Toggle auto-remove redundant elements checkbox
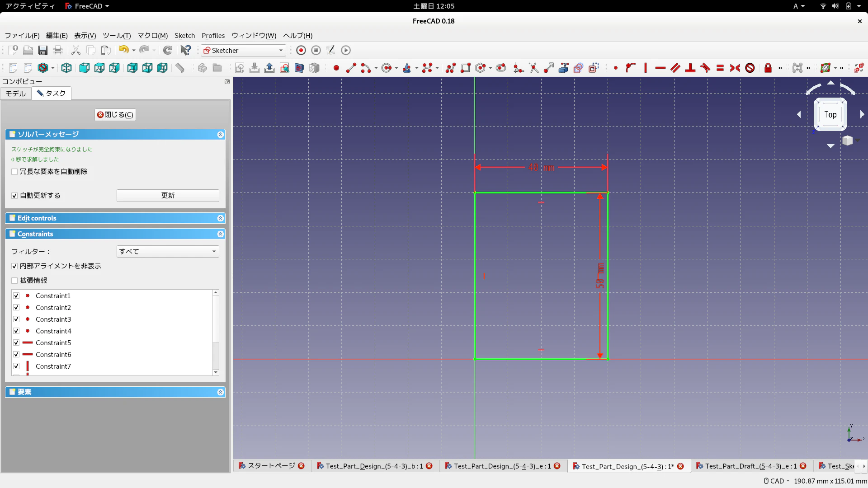 pyautogui.click(x=14, y=172)
